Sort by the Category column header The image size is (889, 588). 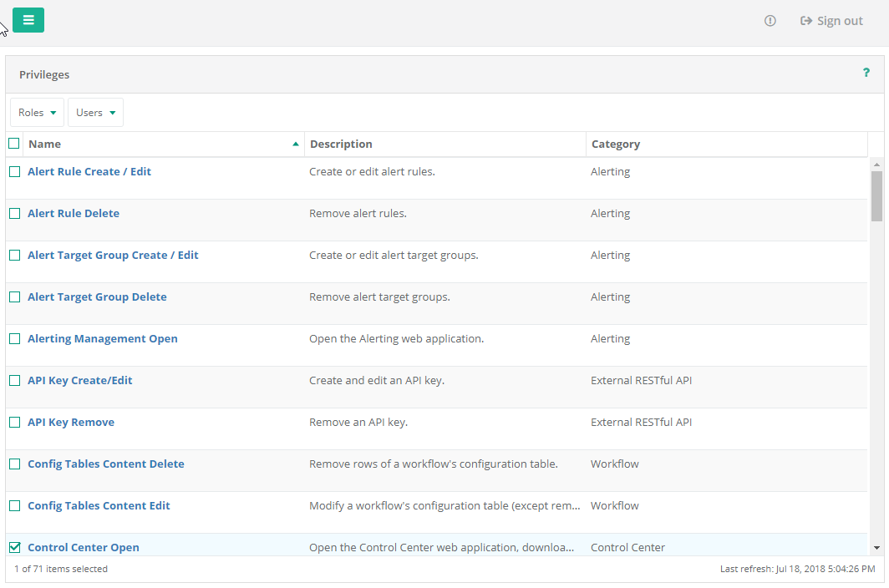[x=616, y=144]
